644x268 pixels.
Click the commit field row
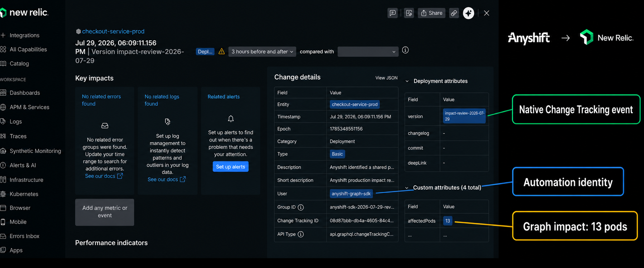[x=446, y=148]
